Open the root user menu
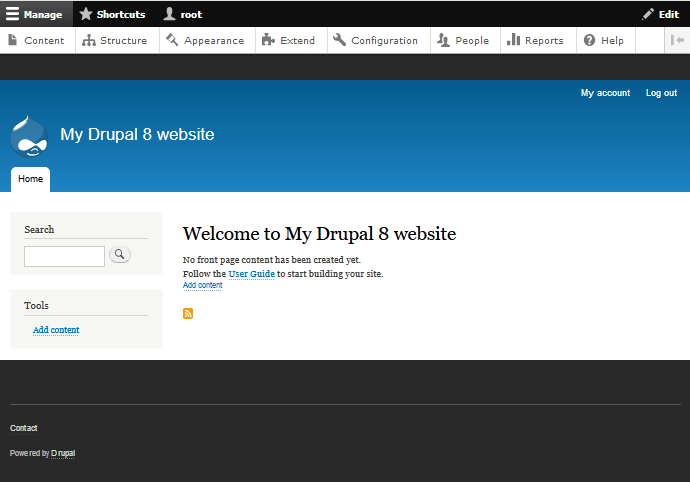This screenshot has width=690, height=482. [183, 14]
